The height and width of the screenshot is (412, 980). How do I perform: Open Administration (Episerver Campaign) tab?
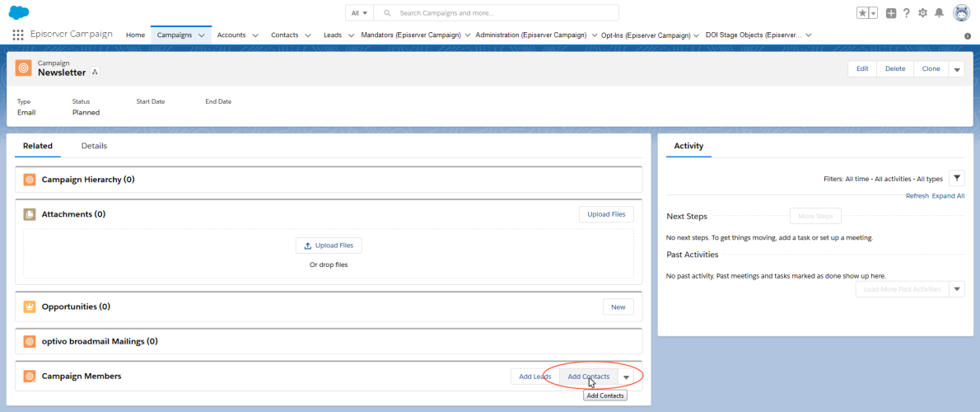pyautogui.click(x=531, y=35)
